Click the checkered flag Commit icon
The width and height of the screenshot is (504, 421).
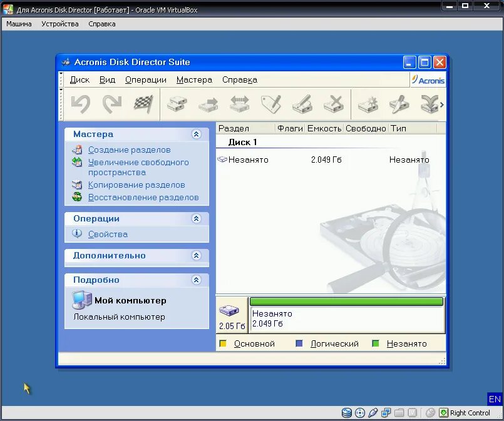coord(143,104)
